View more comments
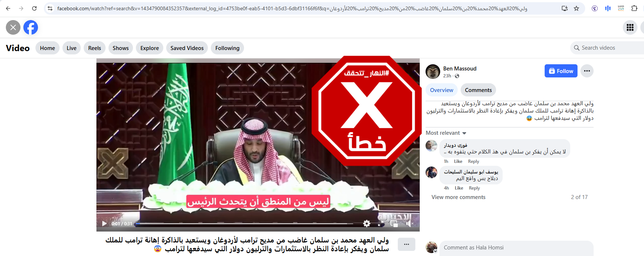Screen dimensions: 644x256 pos(458,197)
